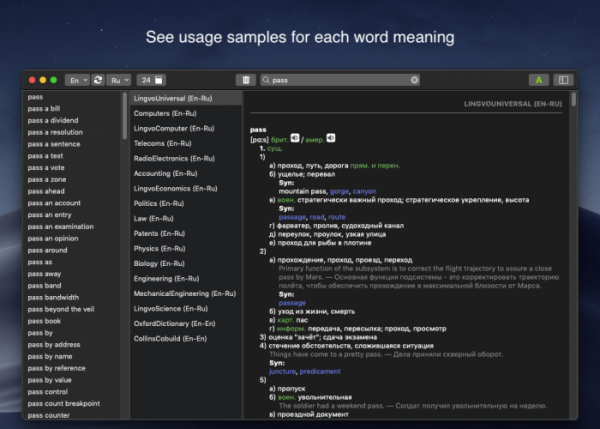Select Computers (En-Ru) dictionary
Image resolution: width=600 pixels, height=429 pixels.
[186, 113]
